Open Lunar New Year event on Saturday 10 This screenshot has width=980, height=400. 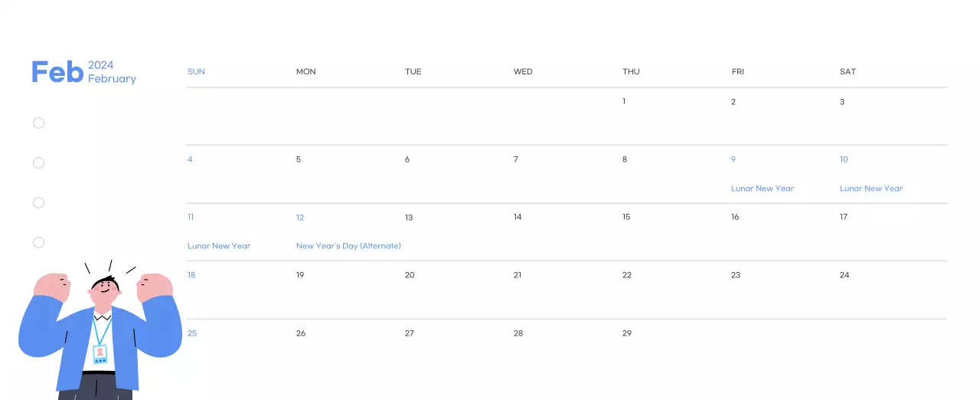[871, 189]
